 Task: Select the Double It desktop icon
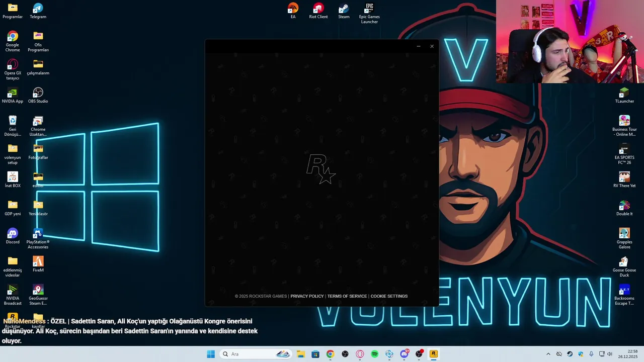(624, 208)
